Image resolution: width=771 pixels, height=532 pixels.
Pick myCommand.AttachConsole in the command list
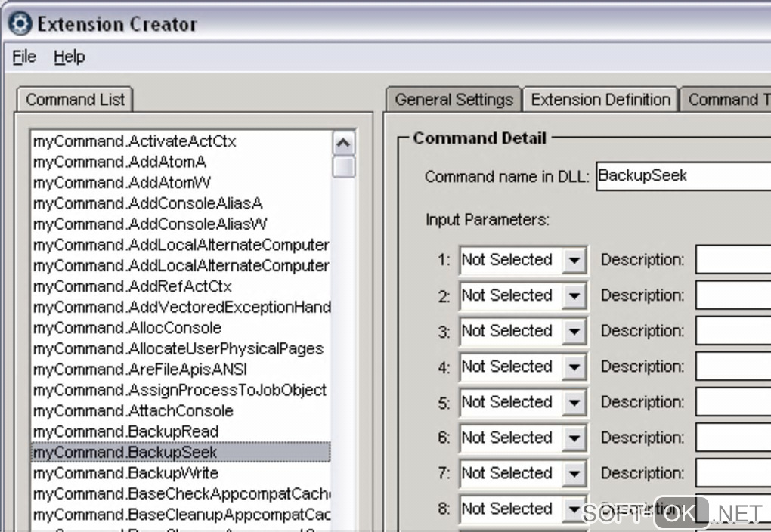point(133,411)
